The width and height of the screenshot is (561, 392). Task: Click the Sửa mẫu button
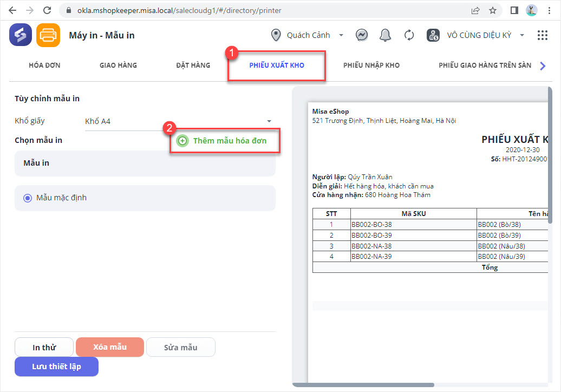(x=181, y=347)
